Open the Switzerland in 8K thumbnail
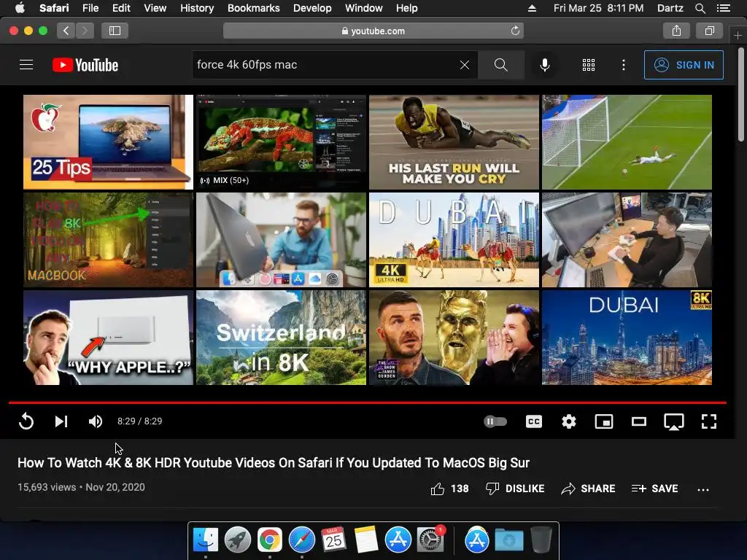747x560 pixels. coord(281,338)
